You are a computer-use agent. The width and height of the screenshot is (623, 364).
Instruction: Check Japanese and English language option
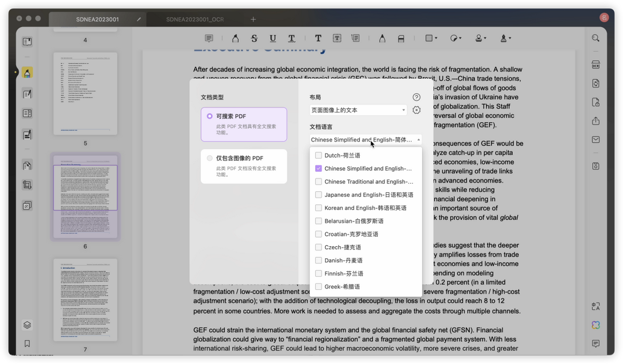(x=319, y=194)
